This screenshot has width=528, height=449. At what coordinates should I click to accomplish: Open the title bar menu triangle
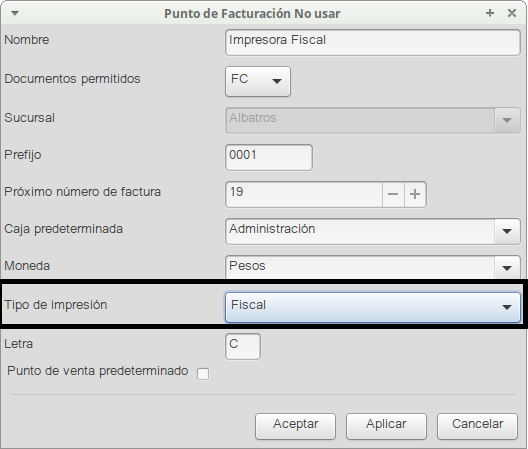point(15,13)
